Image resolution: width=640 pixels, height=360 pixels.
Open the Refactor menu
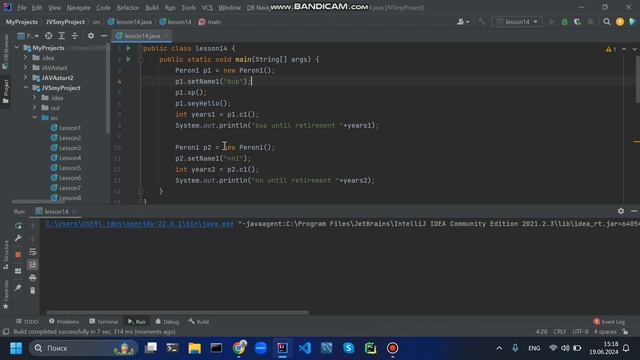(128, 8)
